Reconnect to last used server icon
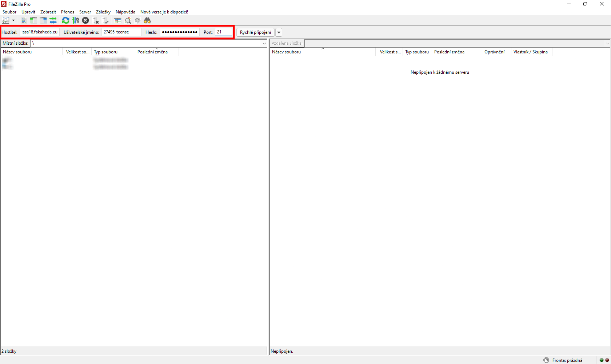Viewport: 611px width, 364px height. (105, 20)
